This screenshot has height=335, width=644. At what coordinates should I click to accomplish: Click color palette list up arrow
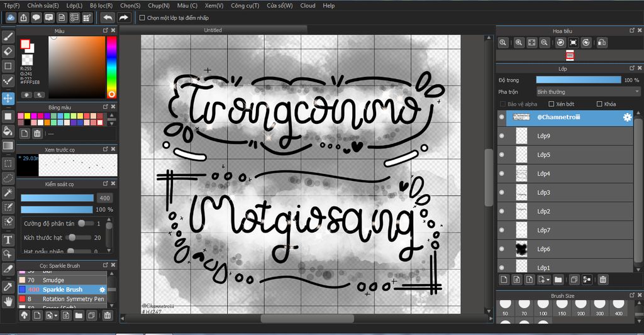(111, 116)
